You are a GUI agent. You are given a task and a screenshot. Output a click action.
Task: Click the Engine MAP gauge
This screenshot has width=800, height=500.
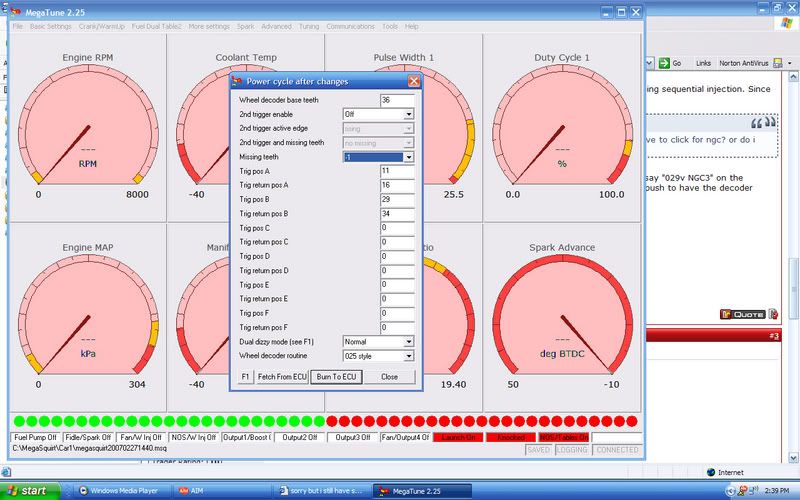click(88, 317)
